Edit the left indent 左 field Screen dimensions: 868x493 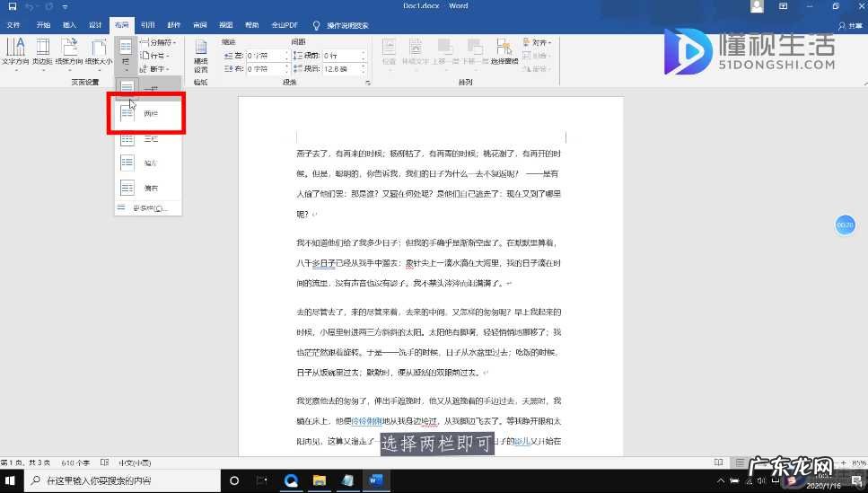267,56
